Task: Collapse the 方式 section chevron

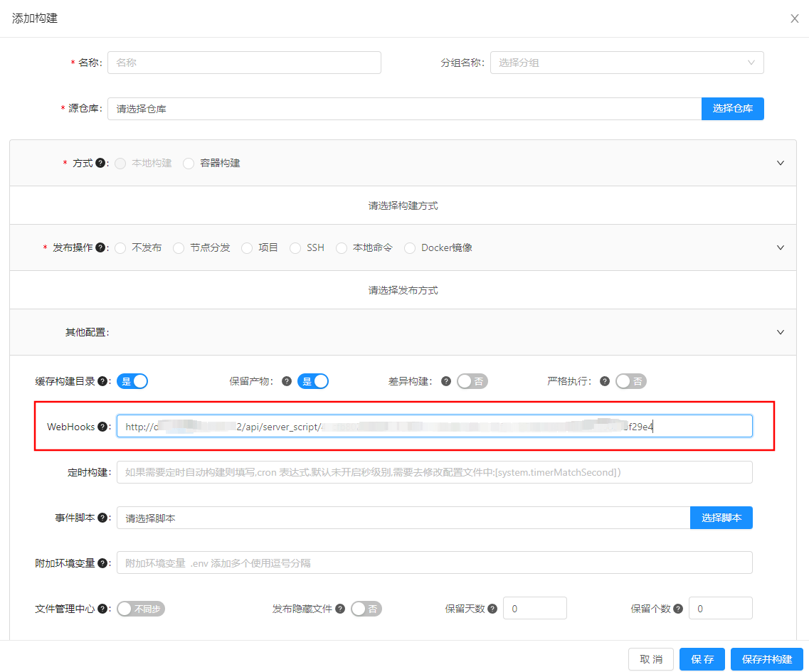Action: click(780, 163)
